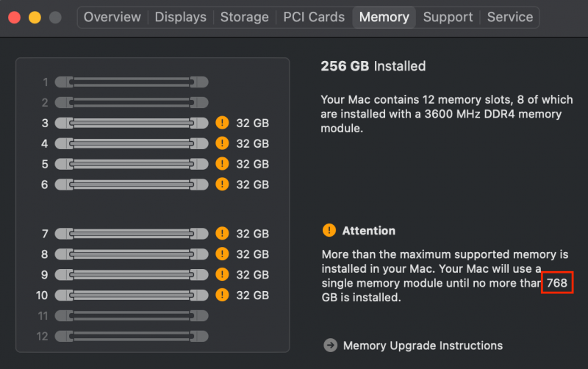
Task: Click Memory Upgrade Instructions arrow icon
Action: (x=330, y=345)
